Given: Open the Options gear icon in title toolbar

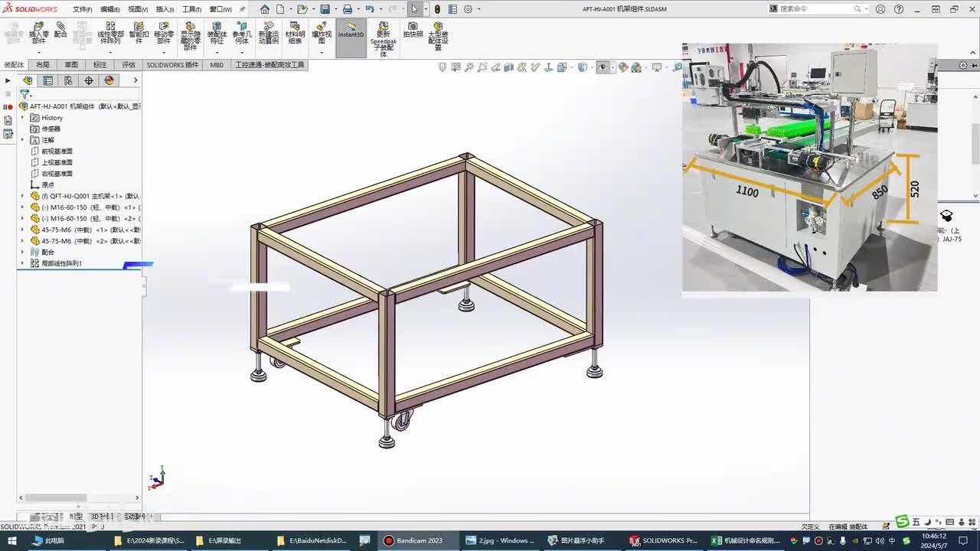Looking at the screenshot, I should click(x=468, y=9).
